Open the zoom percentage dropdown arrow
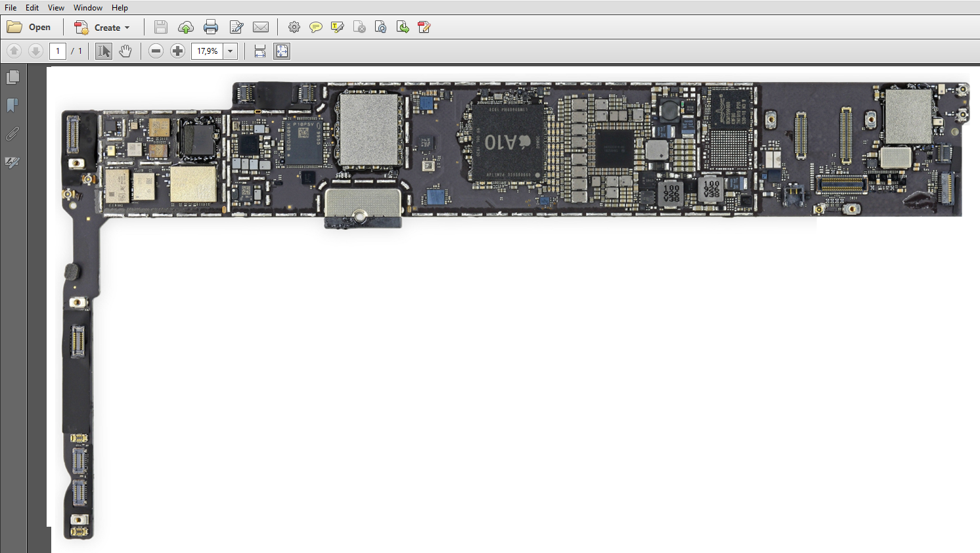980x553 pixels. [231, 51]
